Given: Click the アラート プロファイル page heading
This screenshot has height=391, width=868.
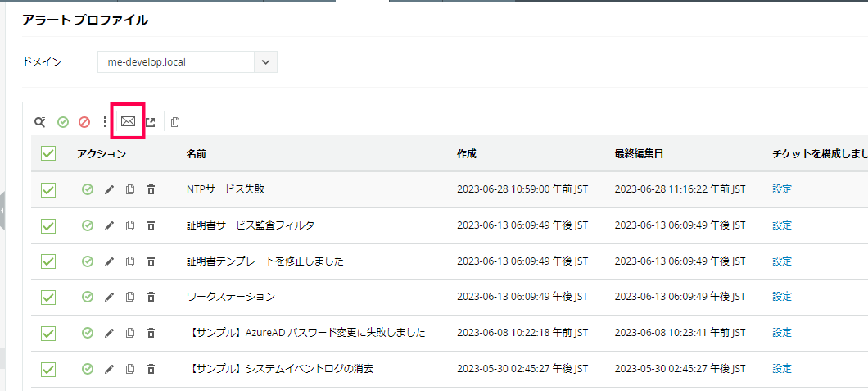Looking at the screenshot, I should click(84, 20).
